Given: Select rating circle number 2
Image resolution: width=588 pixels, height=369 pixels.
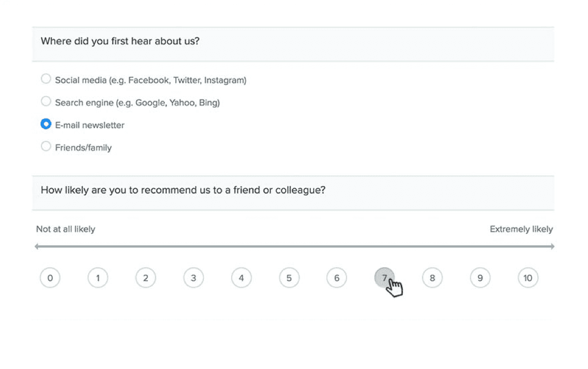Looking at the screenshot, I should click(x=146, y=278).
